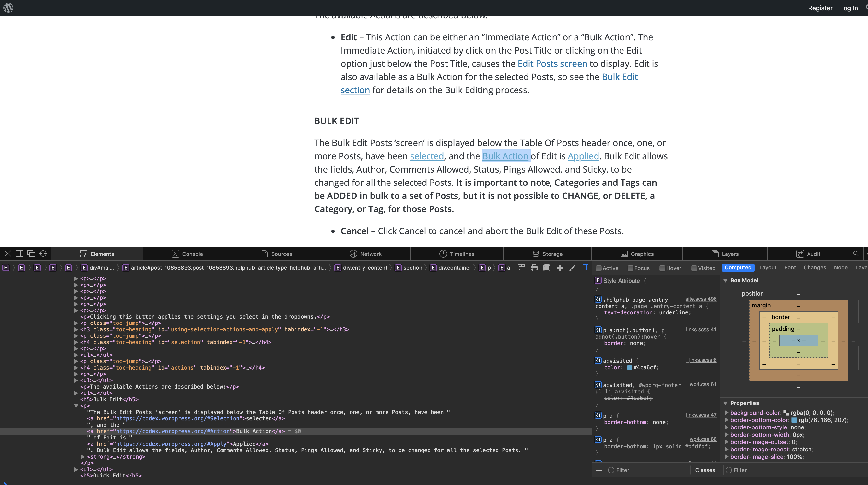Viewport: 868px width, 485px height.
Task: Click the Console panel tab in DevTools
Action: coord(192,254)
